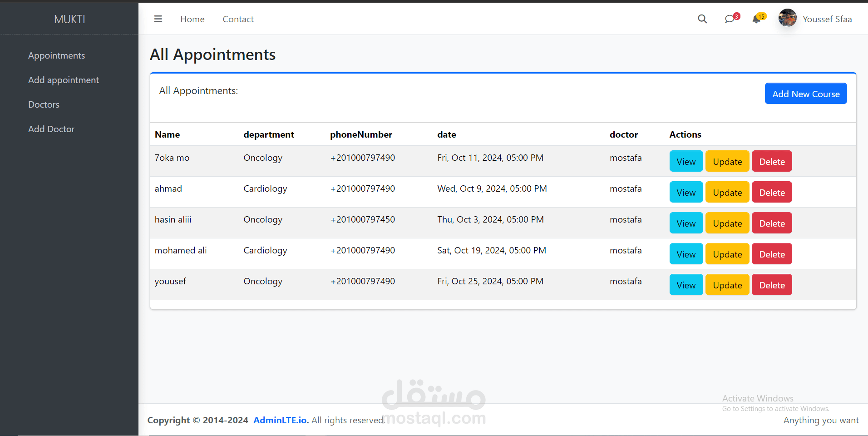Open the chat messages icon
Screen dimensions: 868x436
click(x=730, y=19)
